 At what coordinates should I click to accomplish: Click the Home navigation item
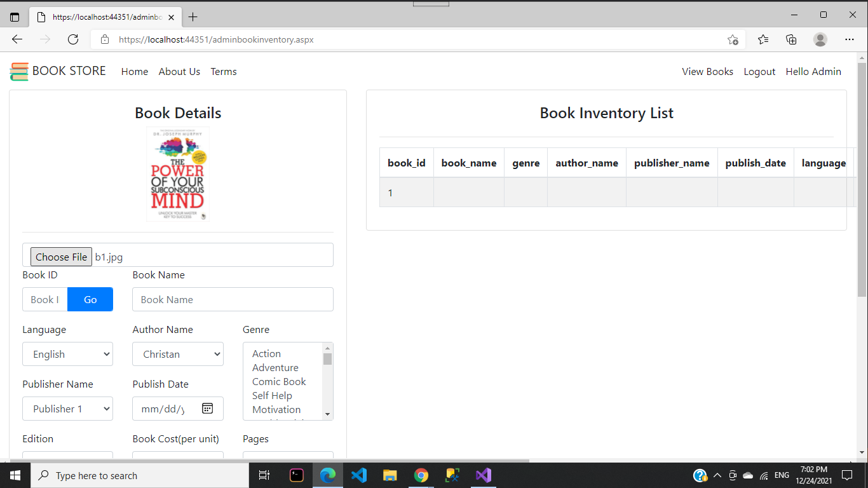[x=134, y=71]
